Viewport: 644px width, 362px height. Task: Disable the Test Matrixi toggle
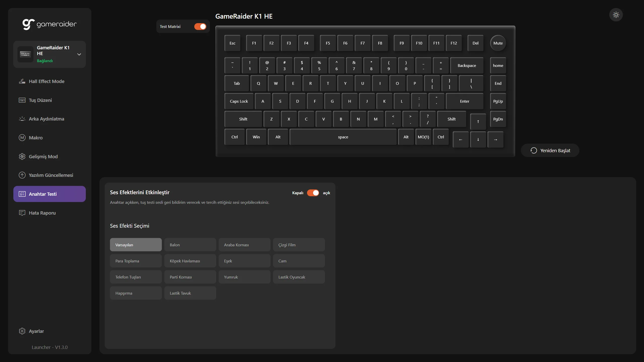click(x=200, y=27)
